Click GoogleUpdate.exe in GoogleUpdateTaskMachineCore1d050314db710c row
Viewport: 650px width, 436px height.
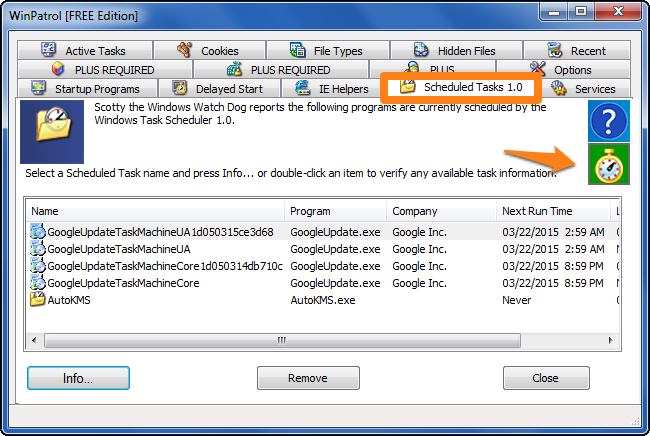335,266
